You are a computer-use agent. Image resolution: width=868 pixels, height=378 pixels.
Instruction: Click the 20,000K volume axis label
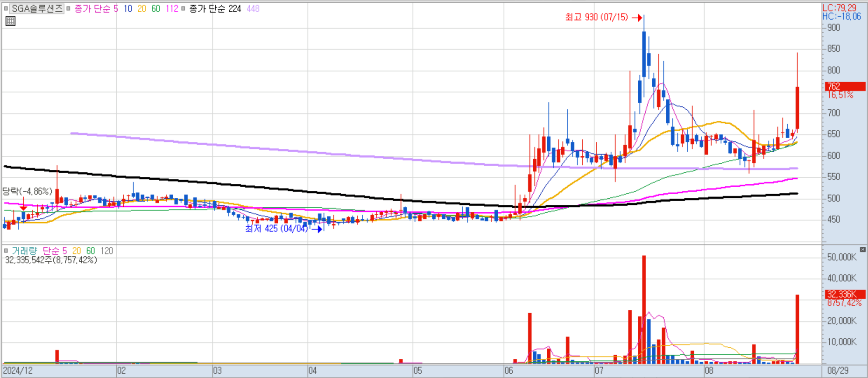tap(842, 321)
